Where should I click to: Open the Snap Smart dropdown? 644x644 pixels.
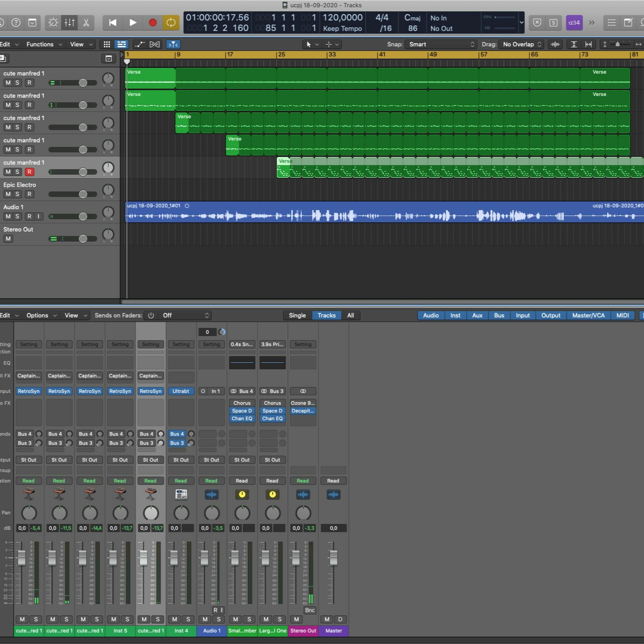tap(441, 44)
